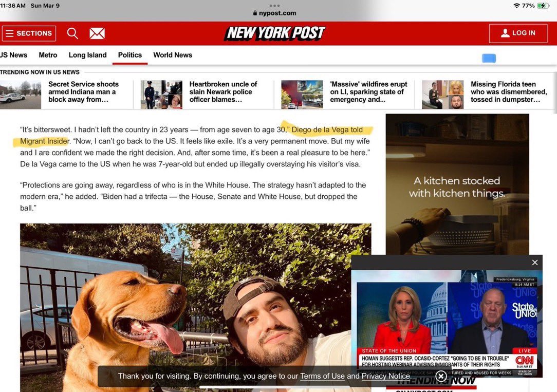Open the World News tab

[173, 55]
